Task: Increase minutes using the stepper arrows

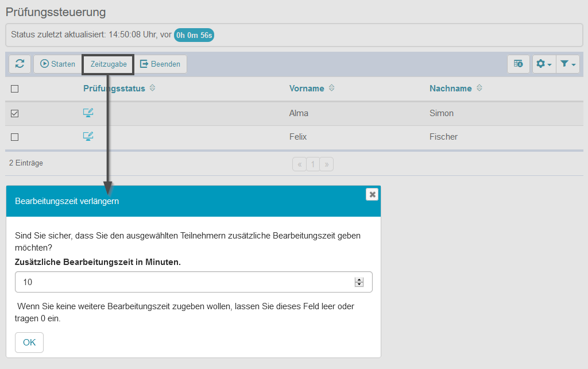Action: point(359,279)
